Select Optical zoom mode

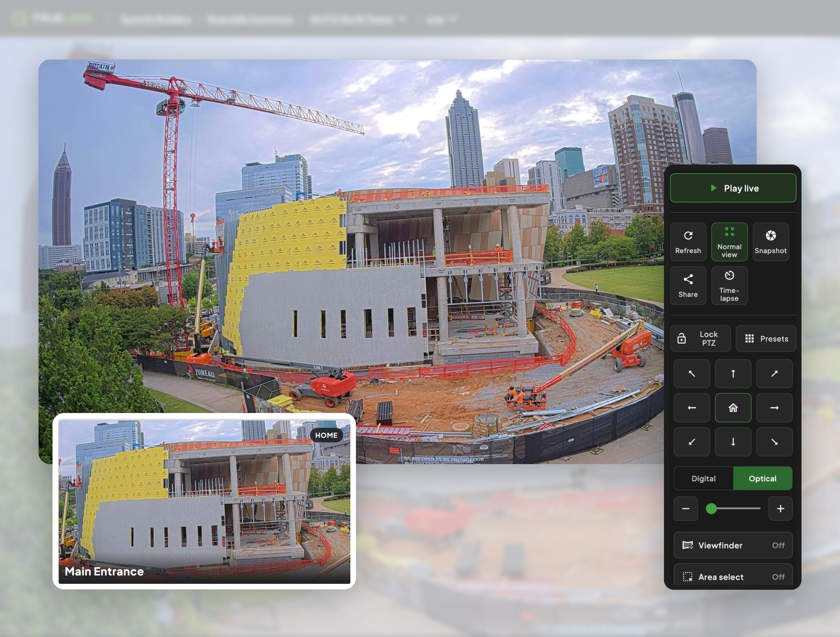pos(763,478)
